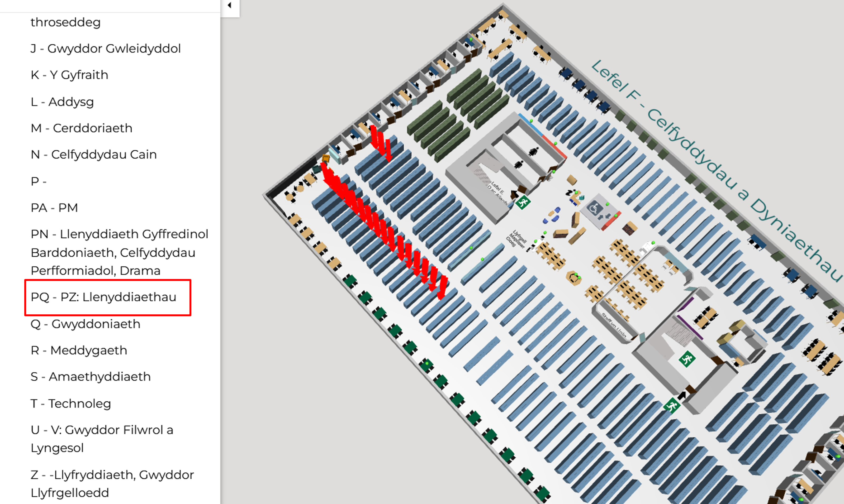844x504 pixels.
Task: Select J - Gwyddor Gwleidyddol
Action: (106, 49)
